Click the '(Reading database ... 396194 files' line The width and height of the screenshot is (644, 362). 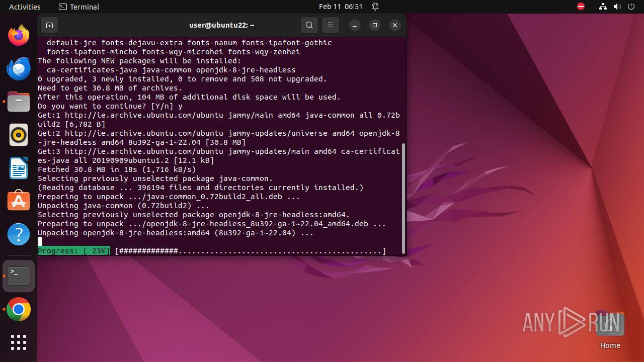pos(201,188)
